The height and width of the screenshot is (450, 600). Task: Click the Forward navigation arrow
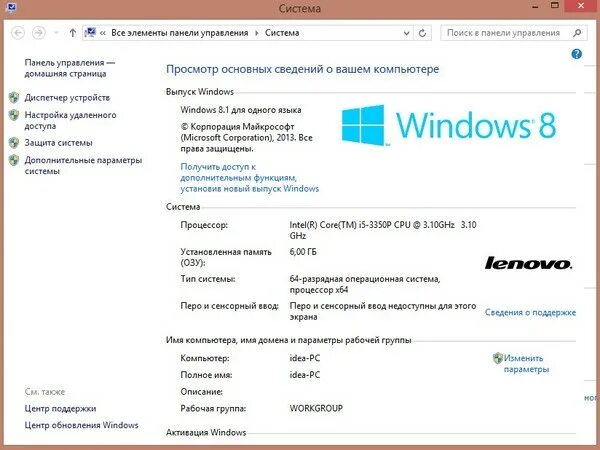click(38, 33)
